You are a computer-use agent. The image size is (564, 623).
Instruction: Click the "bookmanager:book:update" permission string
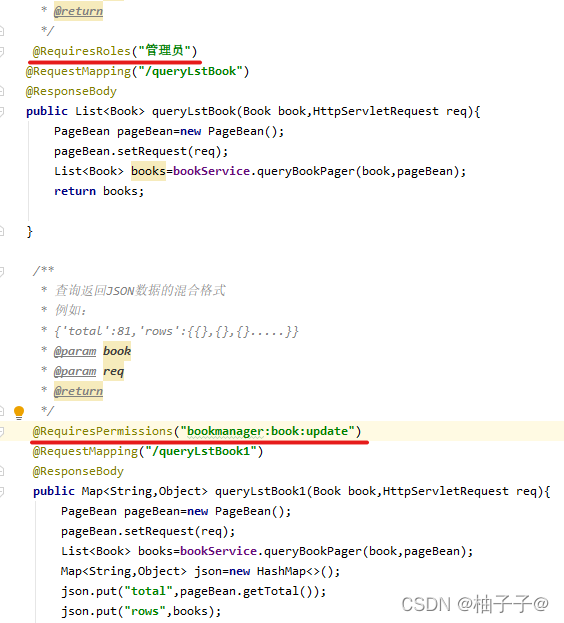coord(267,431)
